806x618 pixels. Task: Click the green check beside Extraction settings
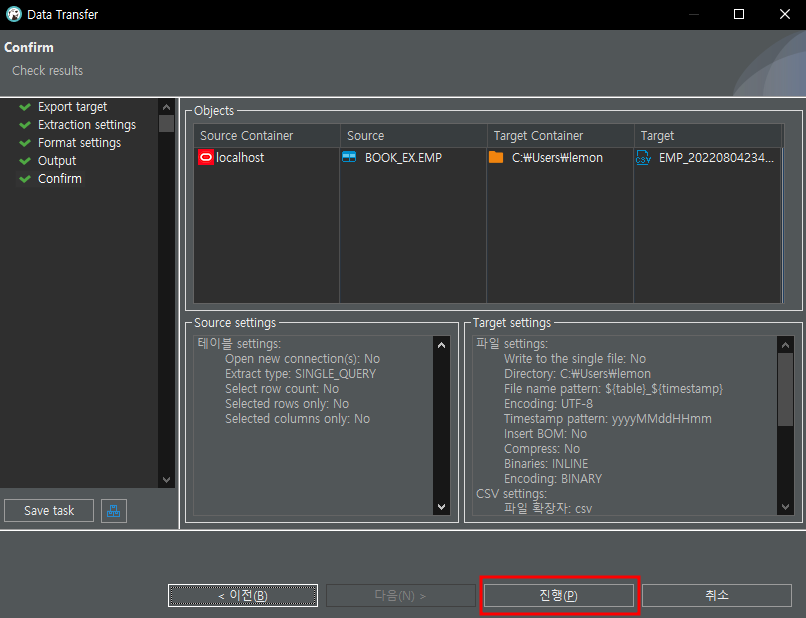(25, 125)
